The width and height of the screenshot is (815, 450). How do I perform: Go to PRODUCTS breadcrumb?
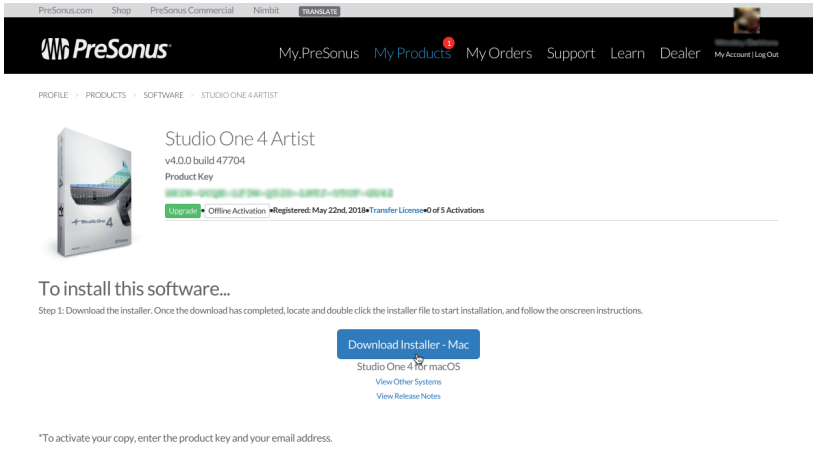(x=106, y=95)
